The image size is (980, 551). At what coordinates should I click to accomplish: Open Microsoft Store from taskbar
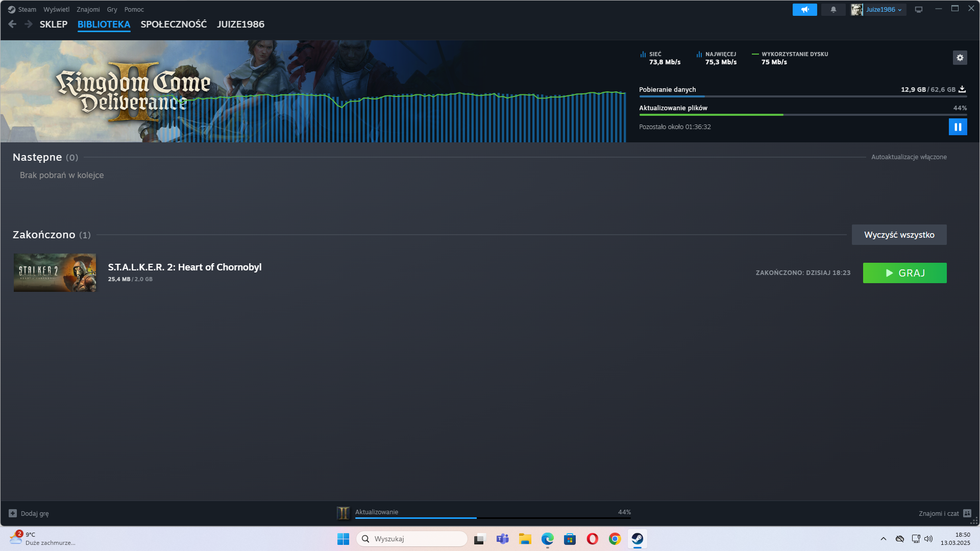click(x=570, y=539)
